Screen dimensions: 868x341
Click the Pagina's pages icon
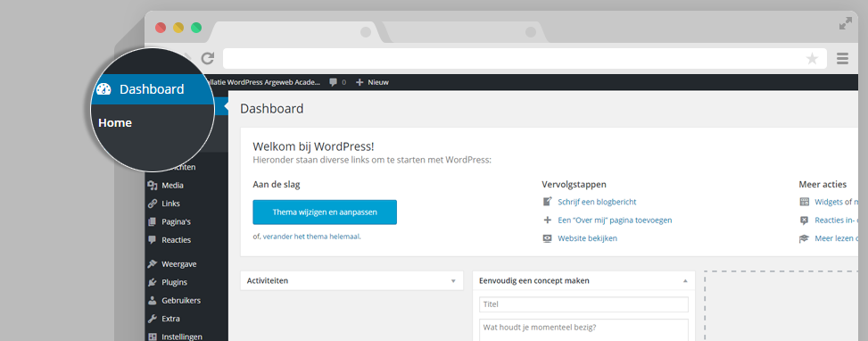(x=153, y=222)
